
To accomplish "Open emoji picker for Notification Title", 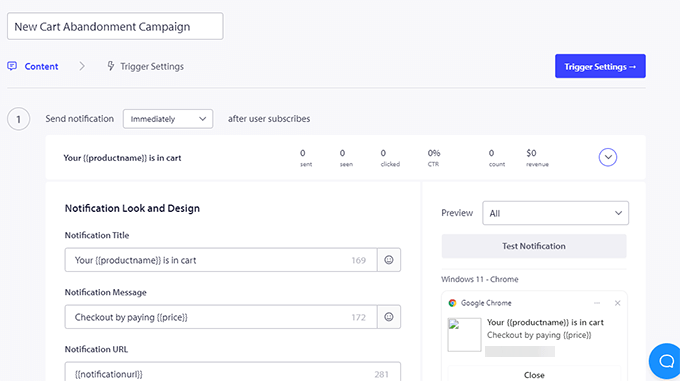I will tap(389, 260).
